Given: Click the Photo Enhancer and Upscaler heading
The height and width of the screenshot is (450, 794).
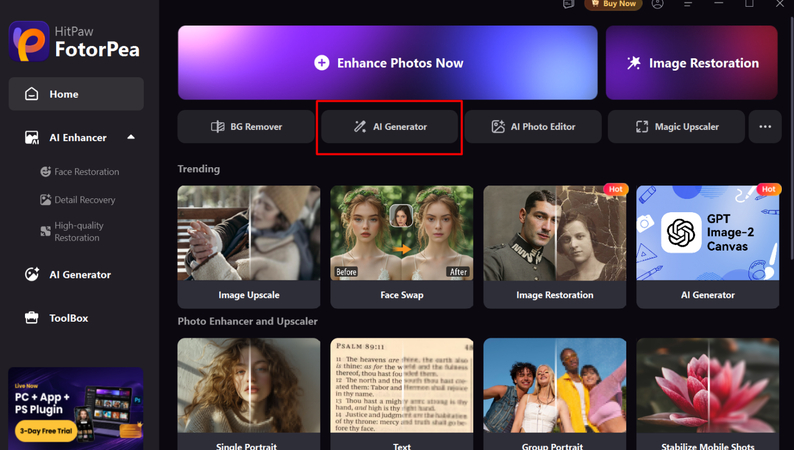Looking at the screenshot, I should [x=248, y=321].
